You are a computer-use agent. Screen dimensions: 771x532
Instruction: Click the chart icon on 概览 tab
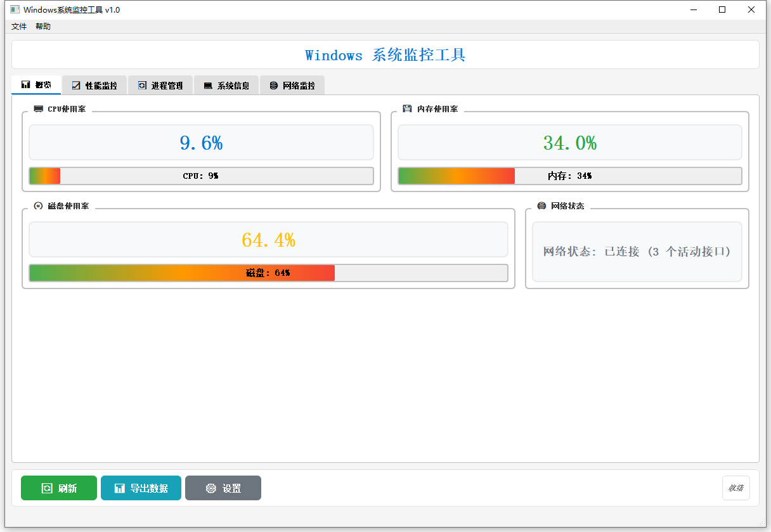pos(26,85)
